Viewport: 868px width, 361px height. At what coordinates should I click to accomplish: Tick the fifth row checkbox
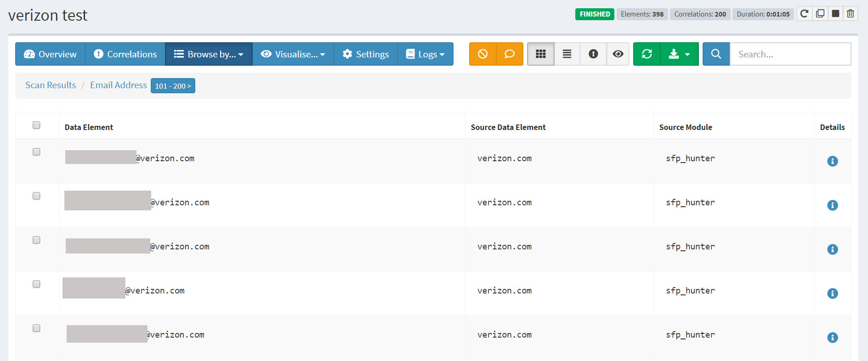[x=36, y=328]
